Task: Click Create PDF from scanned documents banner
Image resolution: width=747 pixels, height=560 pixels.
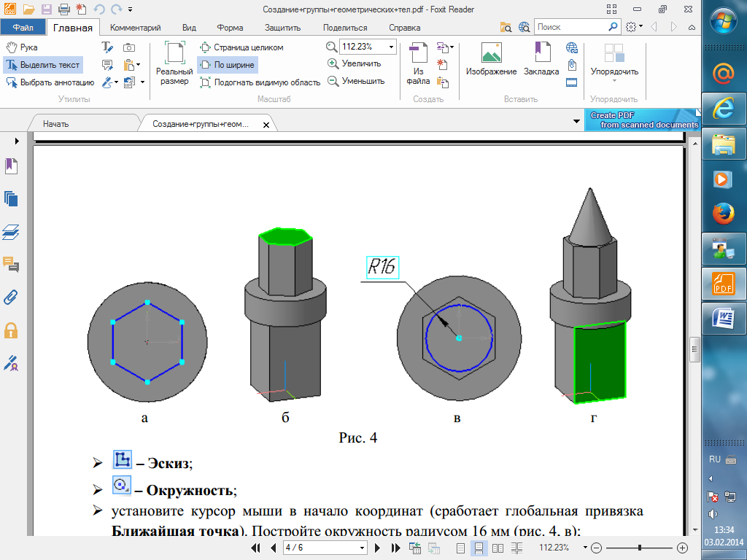Action: click(642, 120)
